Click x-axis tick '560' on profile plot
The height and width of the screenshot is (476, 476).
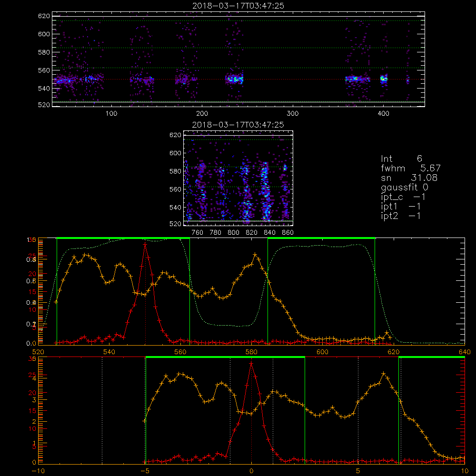point(180,352)
